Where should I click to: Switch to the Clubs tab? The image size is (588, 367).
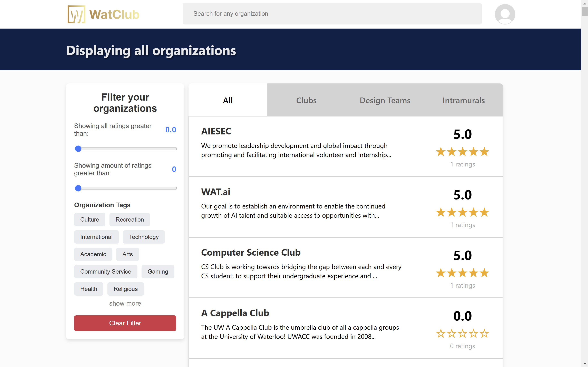[x=306, y=100]
